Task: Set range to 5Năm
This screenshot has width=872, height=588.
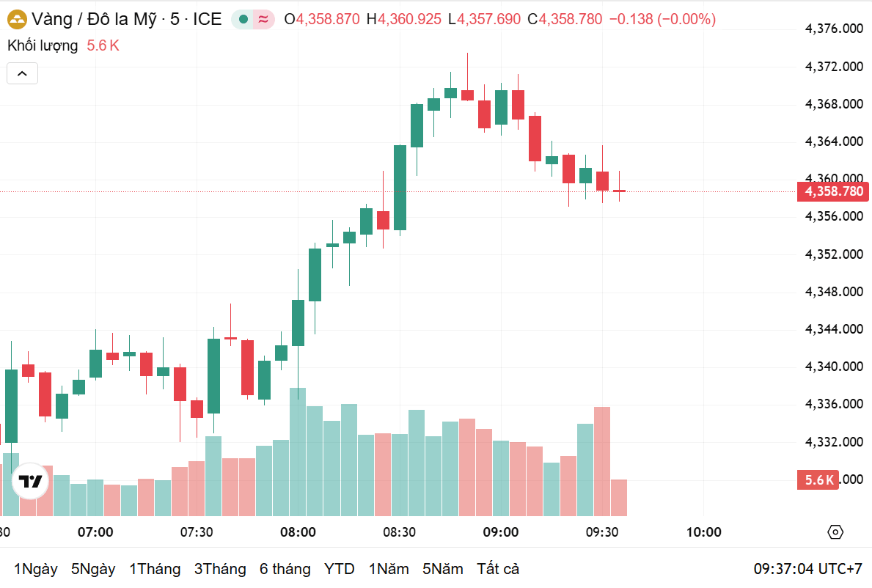Action: [443, 569]
